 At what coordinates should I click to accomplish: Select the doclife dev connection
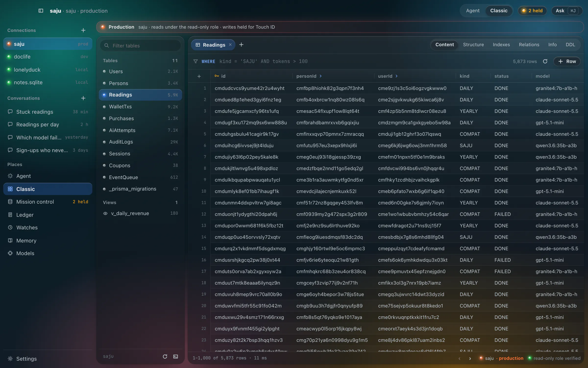pos(48,57)
